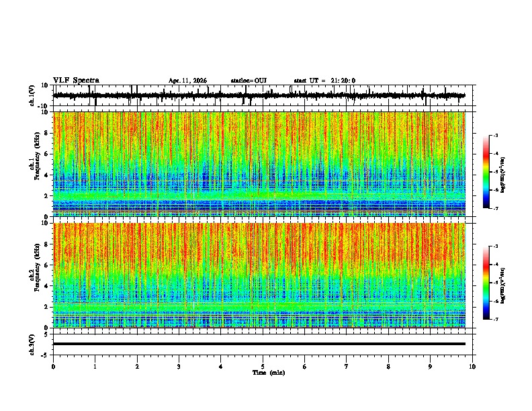Screen dimensions: 532x411
Task: Click the "10" minute tick on time axis
Action: coord(472,367)
